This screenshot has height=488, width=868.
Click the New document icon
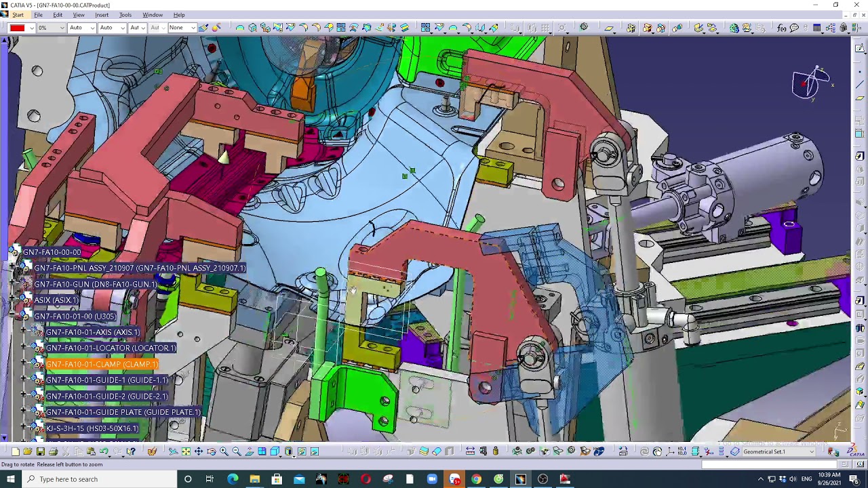click(15, 451)
